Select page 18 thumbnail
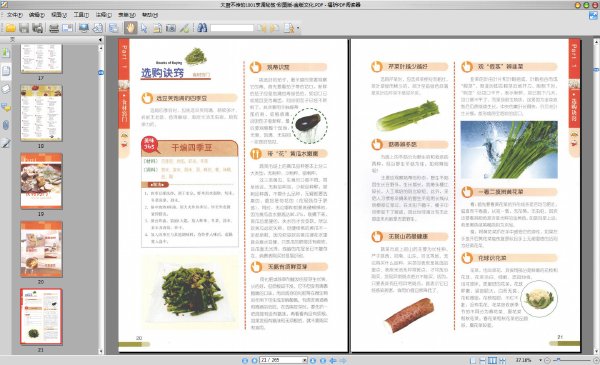Image resolution: width=600 pixels, height=365 pixels. click(x=41, y=113)
